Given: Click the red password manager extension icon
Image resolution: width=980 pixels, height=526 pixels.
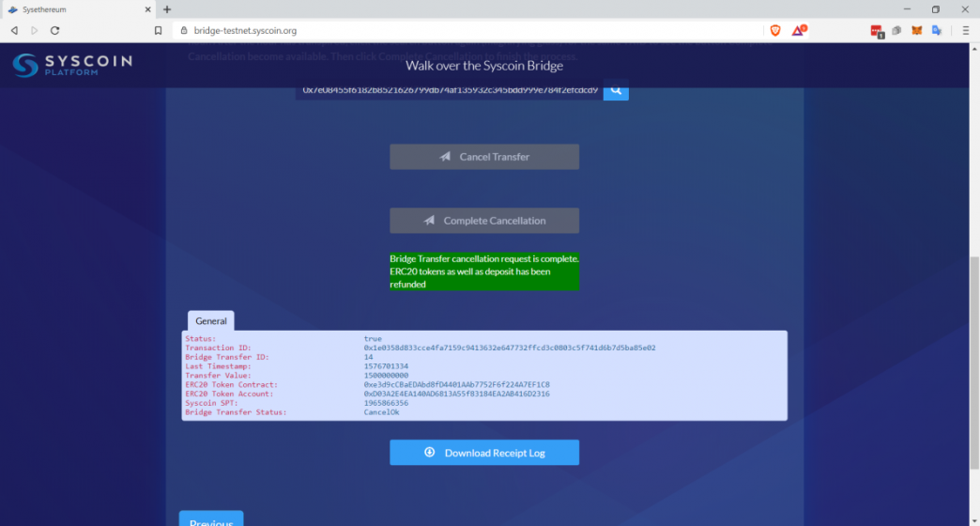Looking at the screenshot, I should [877, 30].
